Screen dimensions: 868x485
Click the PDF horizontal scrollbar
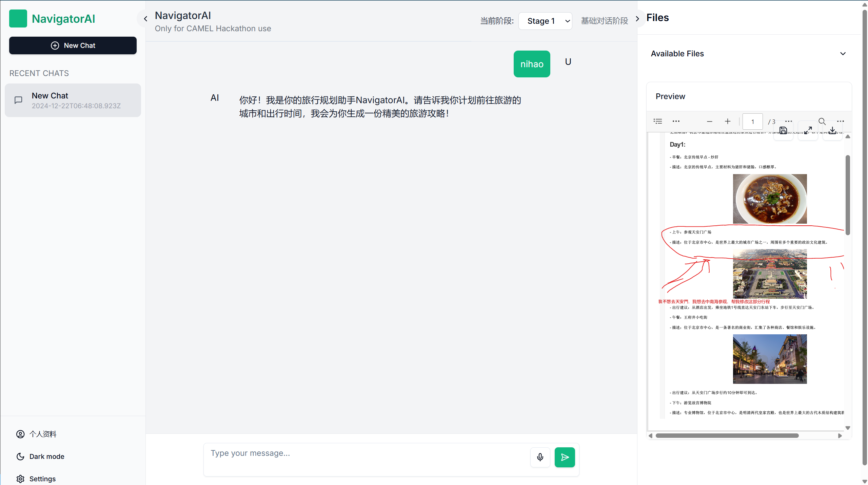pyautogui.click(x=727, y=435)
